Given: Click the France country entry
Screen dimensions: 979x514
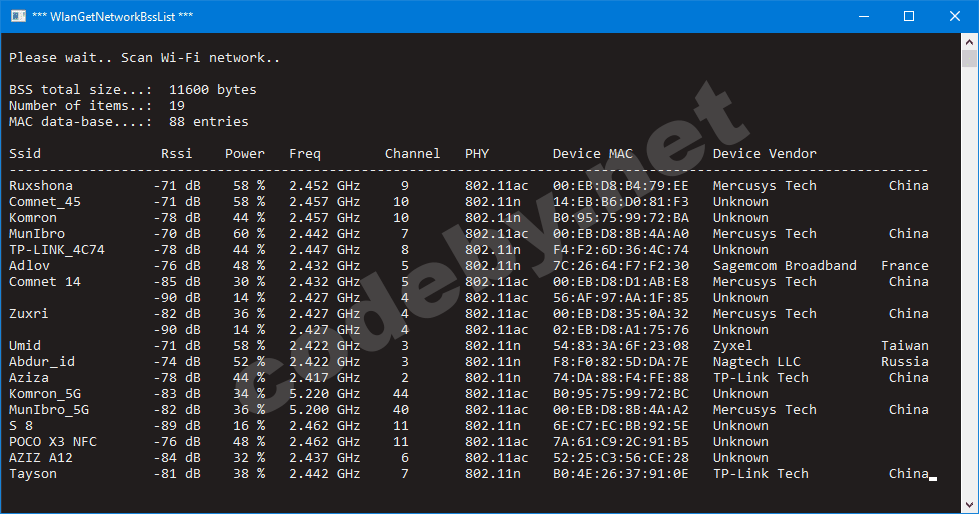Looking at the screenshot, I should (x=905, y=265).
